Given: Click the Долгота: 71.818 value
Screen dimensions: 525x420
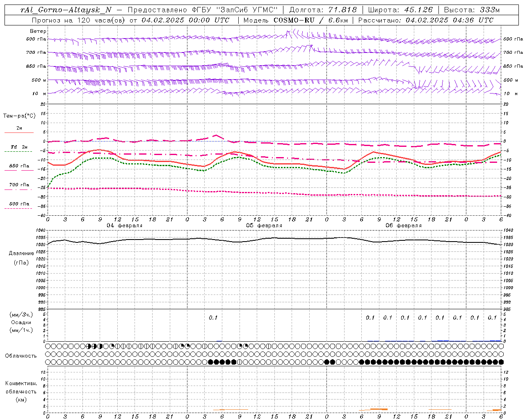Looking at the screenshot, I should (323, 10).
